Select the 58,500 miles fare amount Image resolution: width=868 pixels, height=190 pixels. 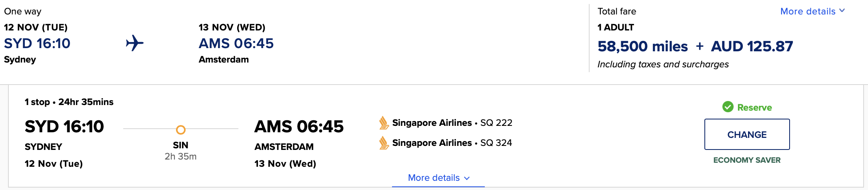point(642,46)
